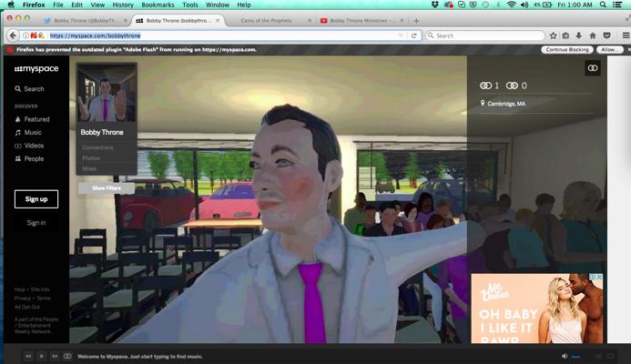This screenshot has width=631, height=364.
Task: Click the Myspace logo in sidebar
Action: [x=36, y=69]
